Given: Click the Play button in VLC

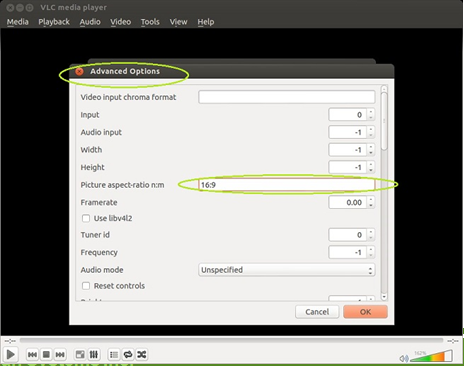Looking at the screenshot, I should point(10,354).
